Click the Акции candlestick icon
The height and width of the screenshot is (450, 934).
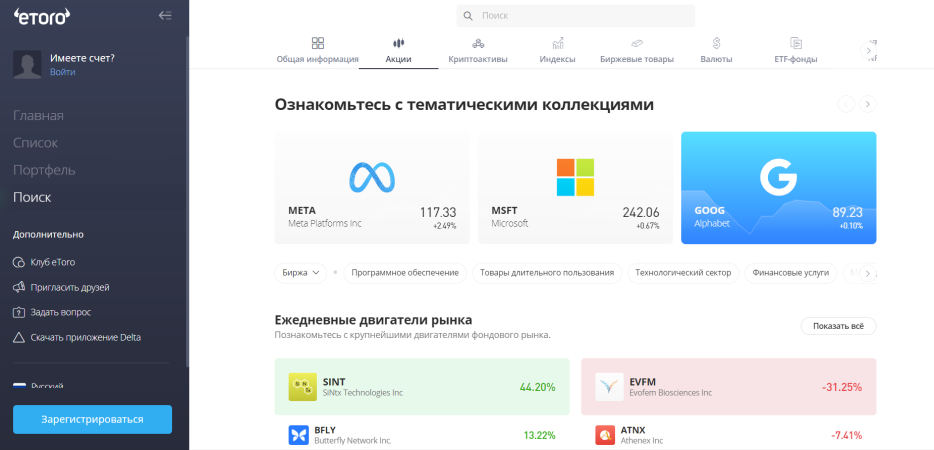[x=398, y=43]
